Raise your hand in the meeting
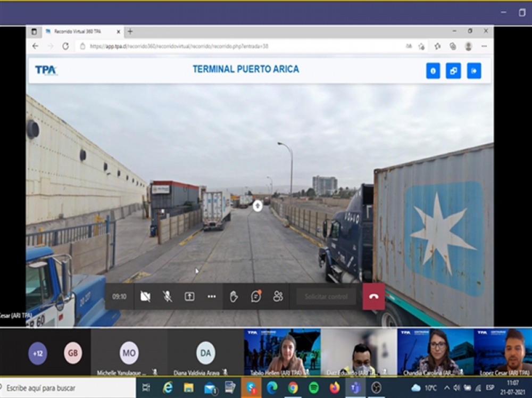Image resolution: width=532 pixels, height=398 pixels. (x=234, y=296)
